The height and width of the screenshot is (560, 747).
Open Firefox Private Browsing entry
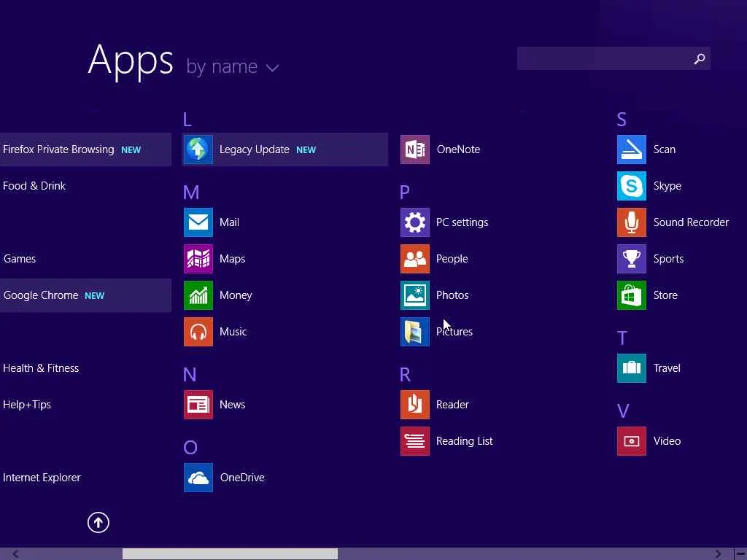[x=85, y=149]
